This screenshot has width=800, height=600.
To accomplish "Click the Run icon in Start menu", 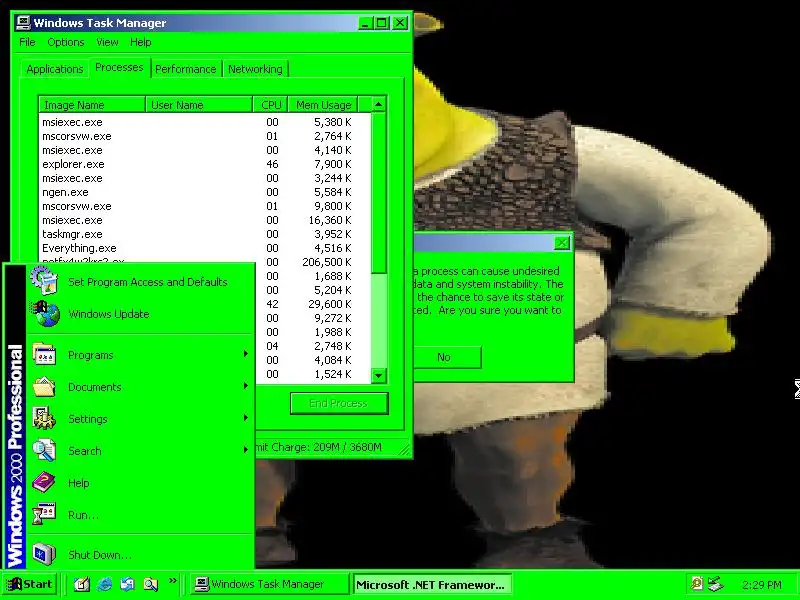I will pos(44,514).
